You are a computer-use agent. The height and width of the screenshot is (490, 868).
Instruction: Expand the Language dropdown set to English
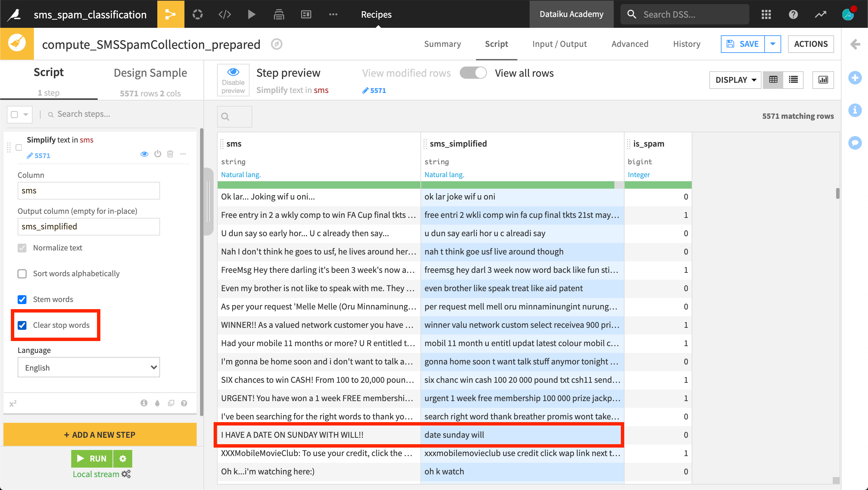pyautogui.click(x=88, y=367)
